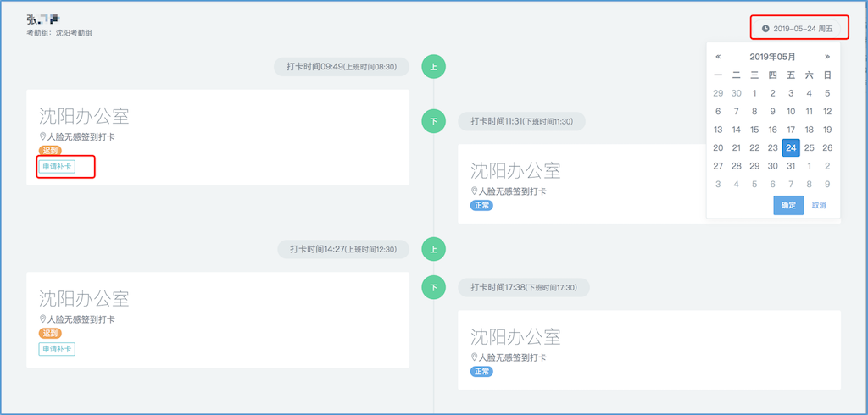Click the location pin icon in the first card
The image size is (868, 415).
[x=42, y=136]
